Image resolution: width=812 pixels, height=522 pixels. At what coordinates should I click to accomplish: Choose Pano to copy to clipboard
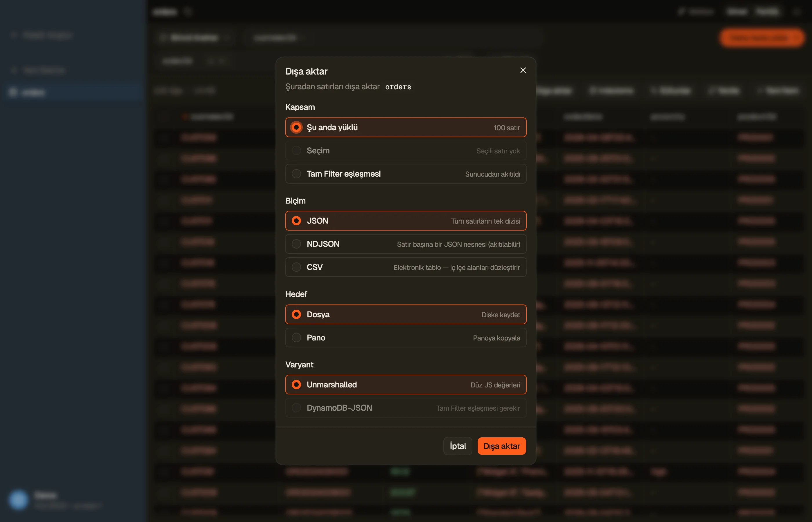pyautogui.click(x=406, y=338)
